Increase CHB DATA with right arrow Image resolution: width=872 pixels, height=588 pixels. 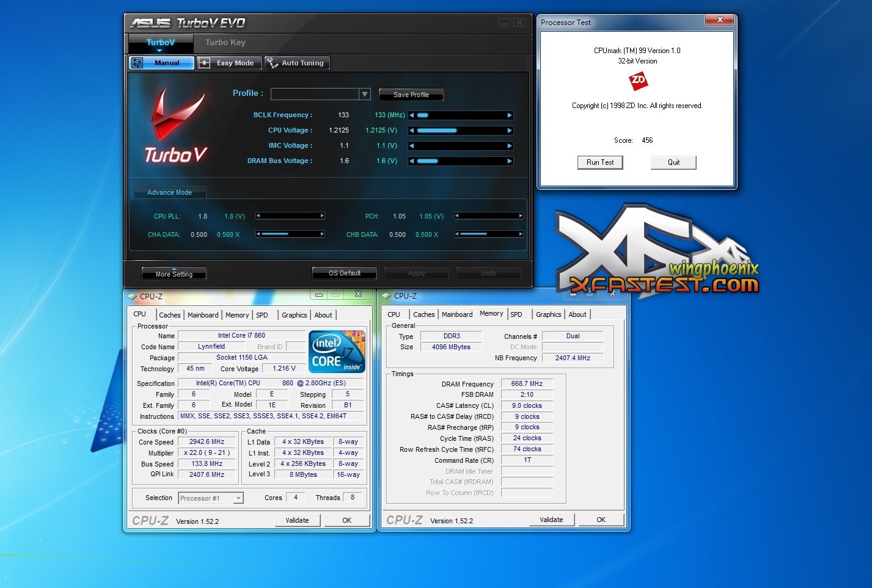[x=521, y=234]
